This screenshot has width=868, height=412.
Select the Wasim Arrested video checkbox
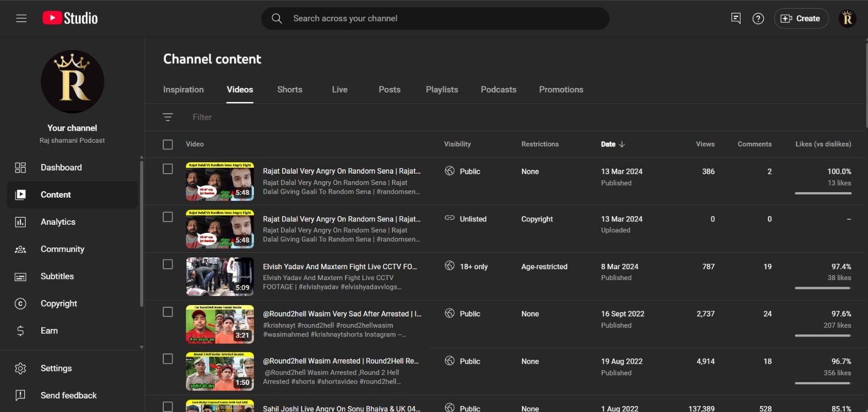click(168, 359)
